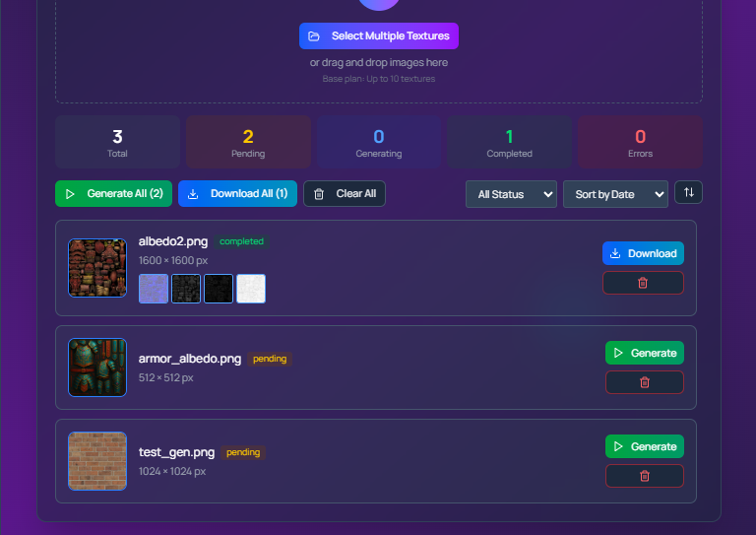Open the All Status filter dropdown
Viewport: 756px width, 535px height.
(x=511, y=194)
